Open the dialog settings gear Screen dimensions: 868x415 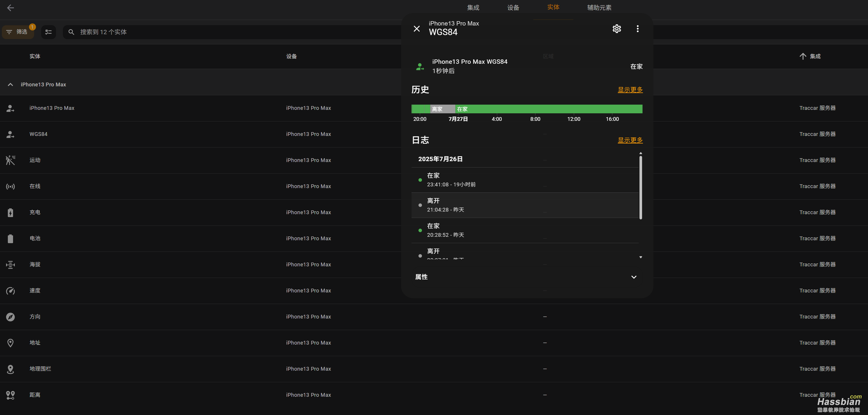point(617,29)
